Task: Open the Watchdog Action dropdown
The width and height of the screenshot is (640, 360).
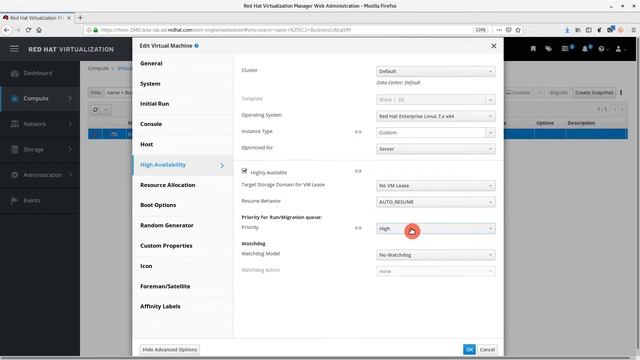Action: 436,271
